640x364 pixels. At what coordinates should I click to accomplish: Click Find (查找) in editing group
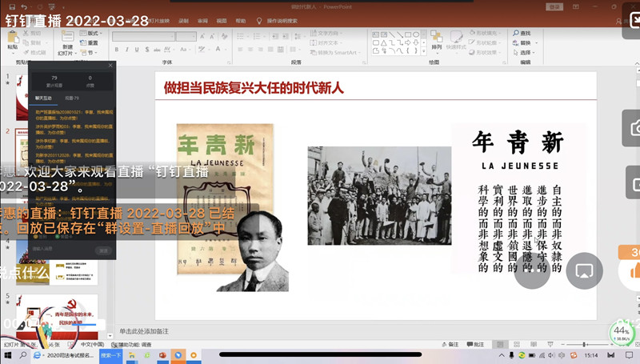click(522, 33)
